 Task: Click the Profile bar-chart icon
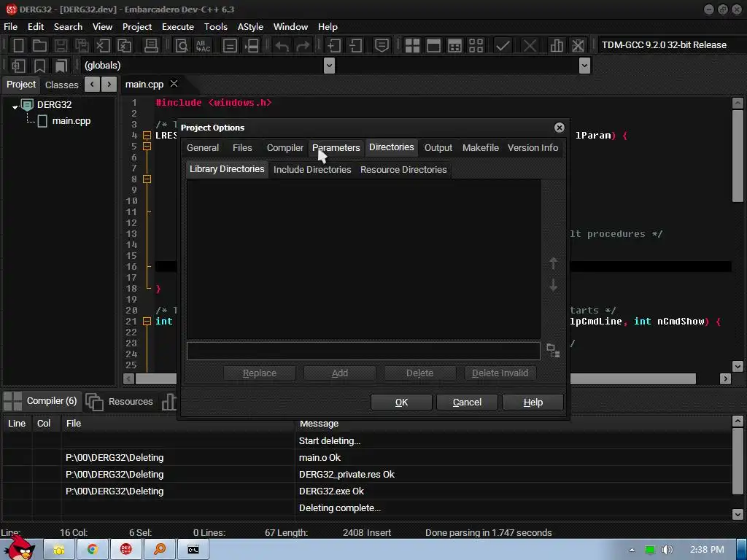pos(557,46)
